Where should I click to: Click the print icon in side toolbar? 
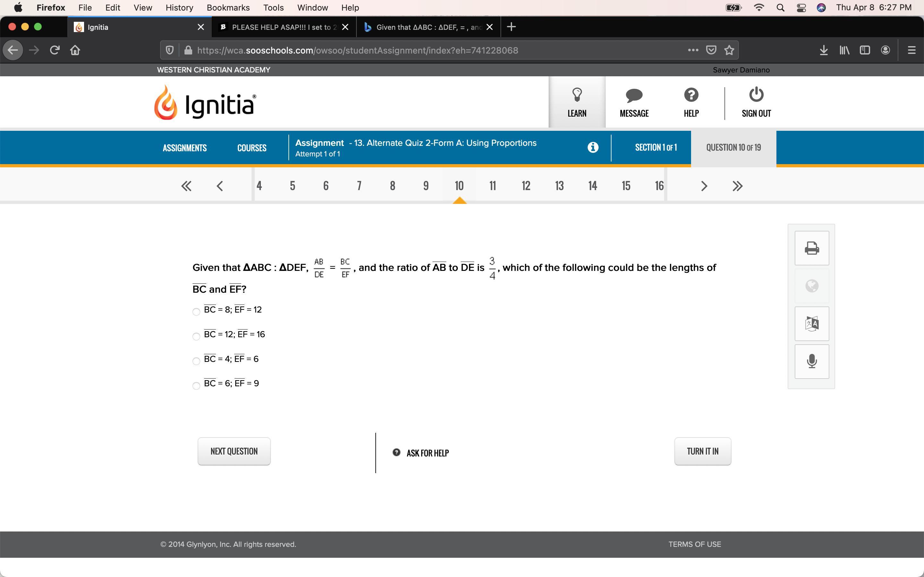point(811,248)
